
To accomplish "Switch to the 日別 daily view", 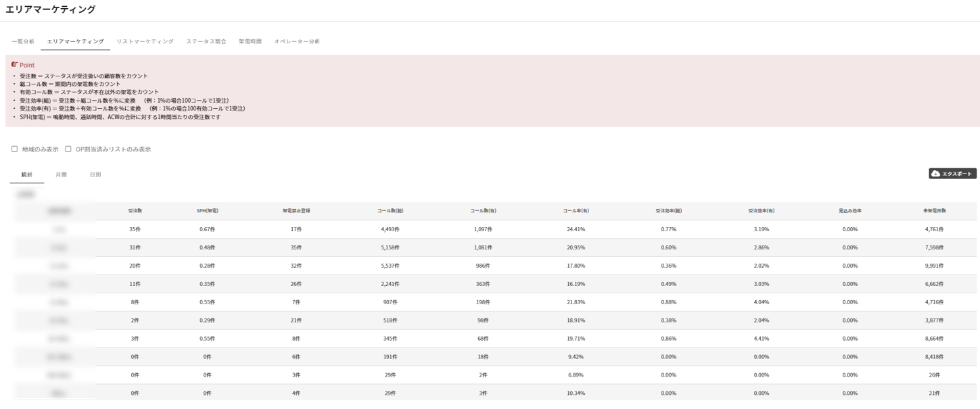I will coord(95,175).
